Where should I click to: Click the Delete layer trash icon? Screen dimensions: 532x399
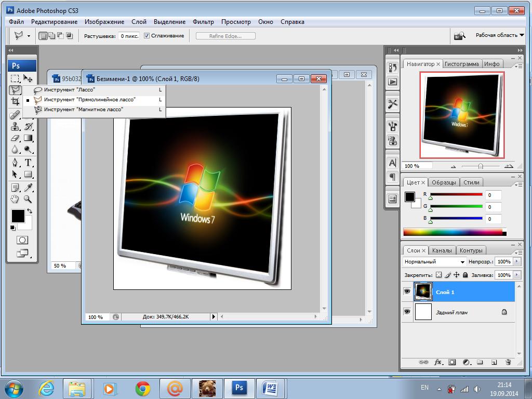click(508, 362)
